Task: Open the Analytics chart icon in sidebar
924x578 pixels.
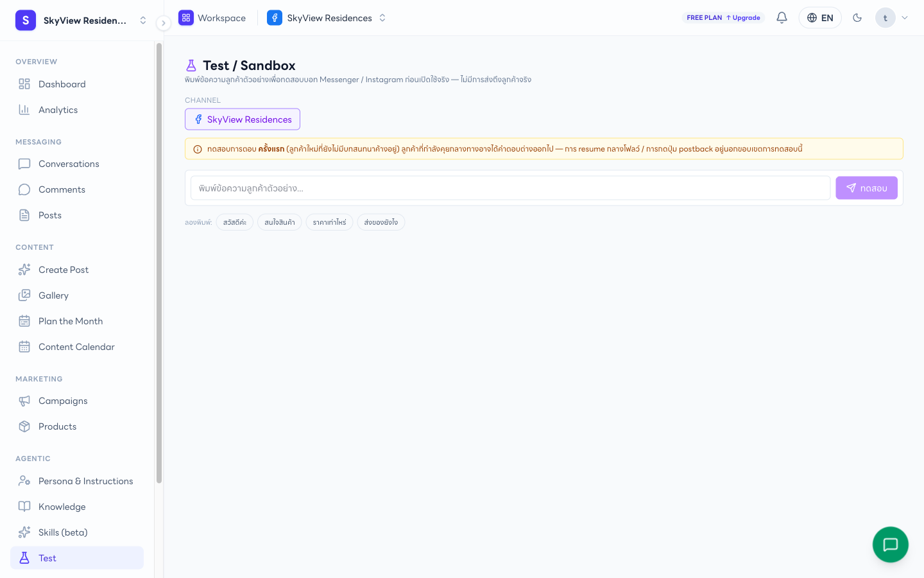Action: pos(24,110)
